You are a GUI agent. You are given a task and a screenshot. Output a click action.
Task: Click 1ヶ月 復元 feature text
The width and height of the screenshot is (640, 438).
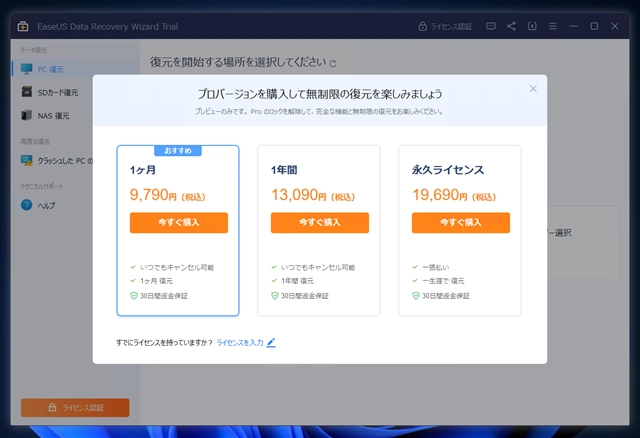click(156, 281)
